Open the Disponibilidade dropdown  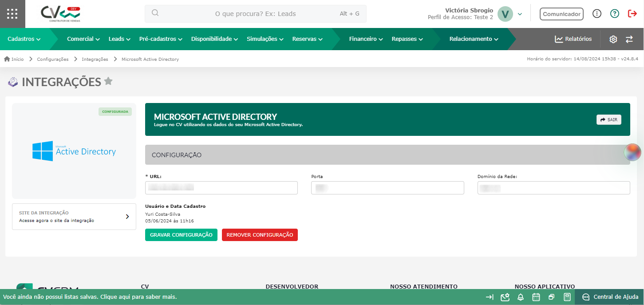[215, 39]
